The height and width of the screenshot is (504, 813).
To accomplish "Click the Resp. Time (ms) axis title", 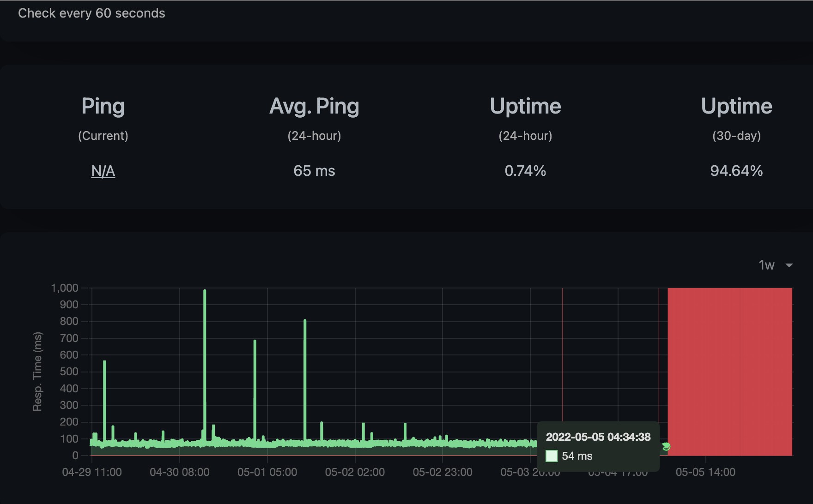I will click(37, 371).
